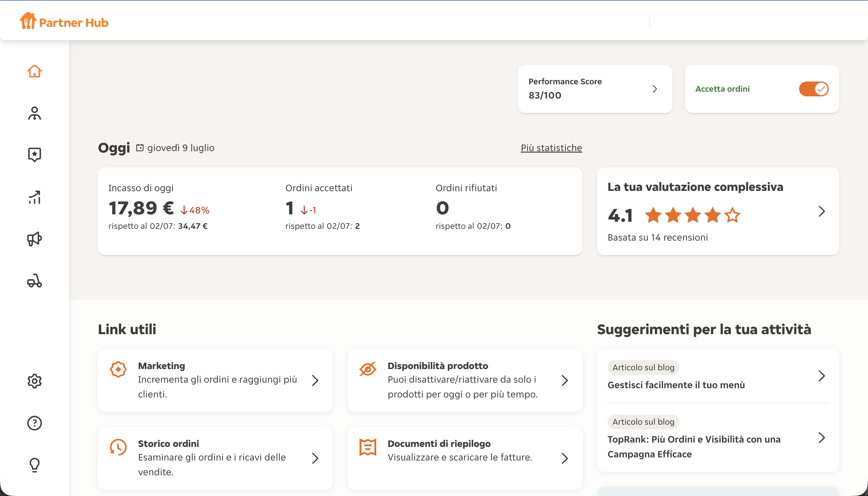The width and height of the screenshot is (868, 496).
Task: Toggle the Accetta ordini switch
Action: pyautogui.click(x=814, y=89)
